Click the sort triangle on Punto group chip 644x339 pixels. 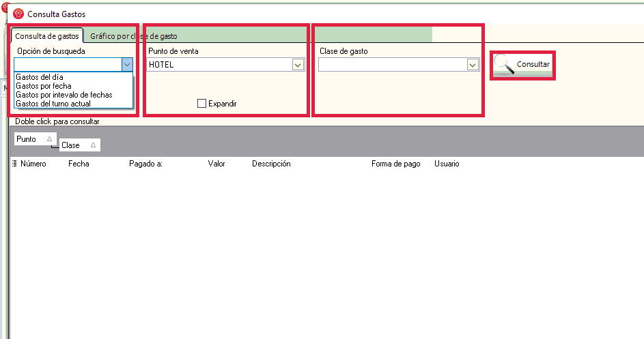(x=49, y=138)
